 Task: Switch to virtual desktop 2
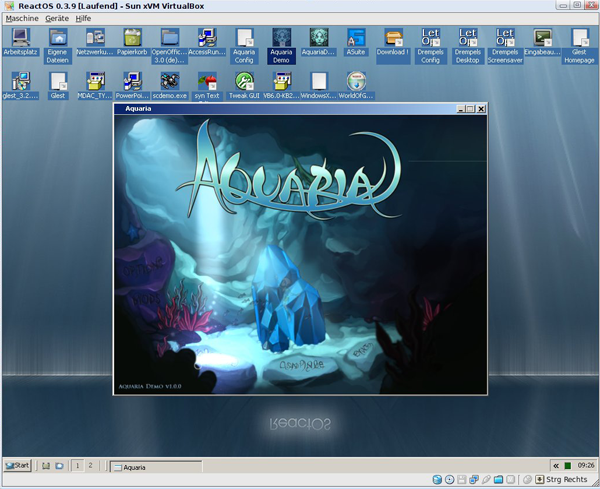(x=90, y=466)
